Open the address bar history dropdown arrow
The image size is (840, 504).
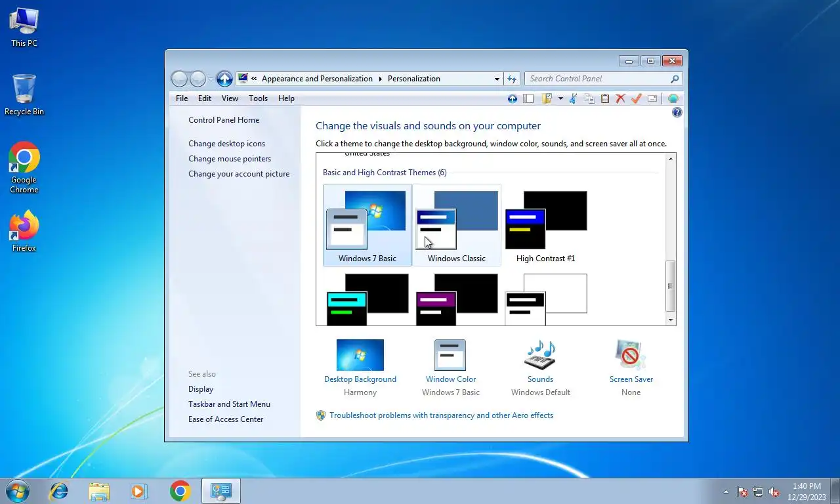point(497,79)
